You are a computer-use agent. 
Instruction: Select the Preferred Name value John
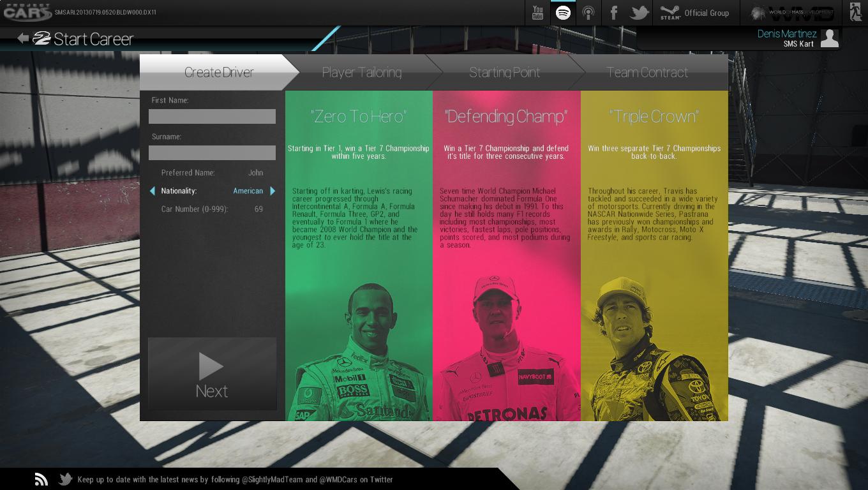pos(255,173)
